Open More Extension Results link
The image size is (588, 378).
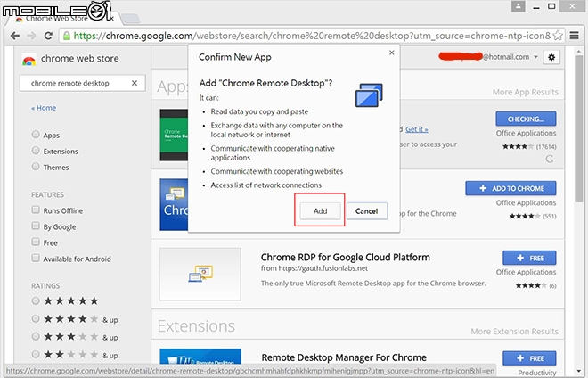[x=515, y=331]
